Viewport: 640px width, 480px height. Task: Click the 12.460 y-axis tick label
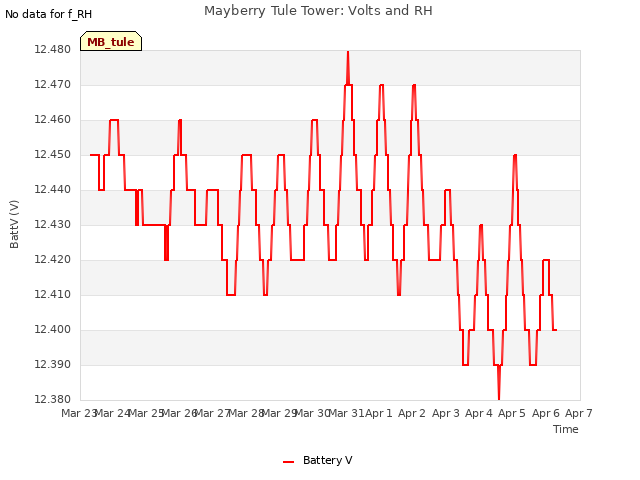coord(52,120)
